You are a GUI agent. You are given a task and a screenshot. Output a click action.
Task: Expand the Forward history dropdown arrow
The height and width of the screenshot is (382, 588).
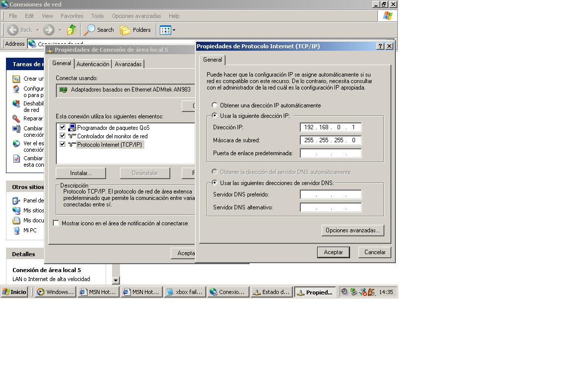[x=60, y=30]
